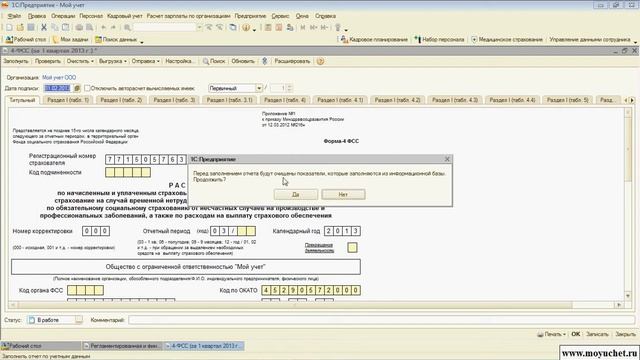Click the Print icon in main toolbar
This screenshot has height=360, width=640.
(x=79, y=27)
